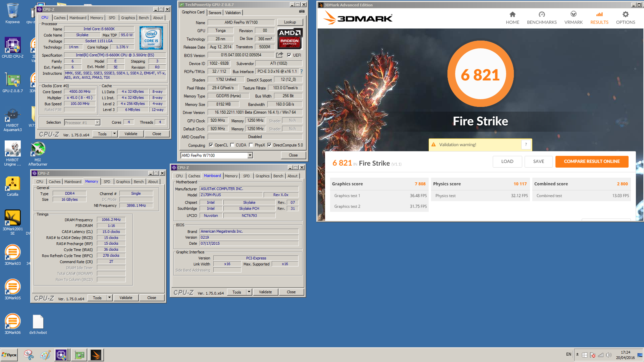The height and width of the screenshot is (362, 644).
Task: Open Bench tab in top CPU-Z window
Action: click(144, 18)
